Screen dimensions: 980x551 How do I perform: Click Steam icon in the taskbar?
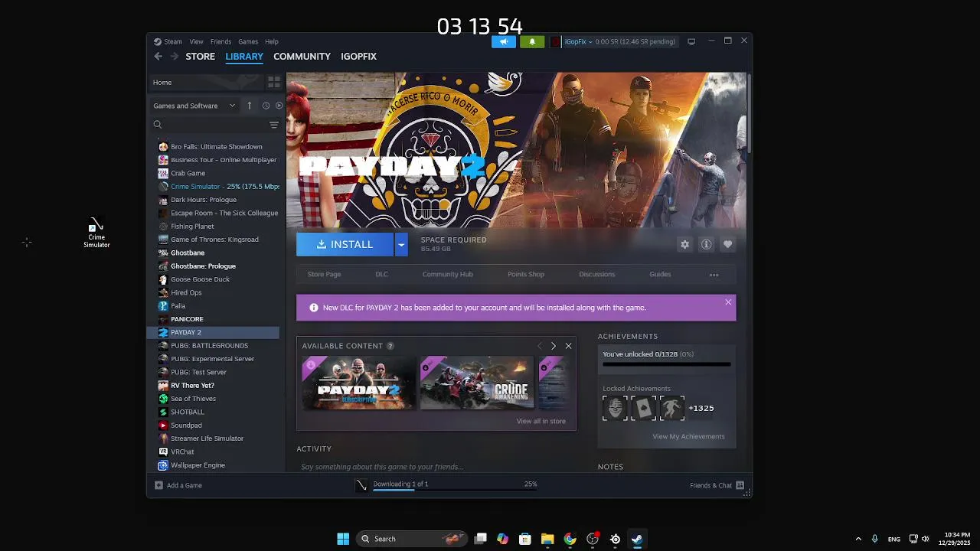click(x=637, y=539)
